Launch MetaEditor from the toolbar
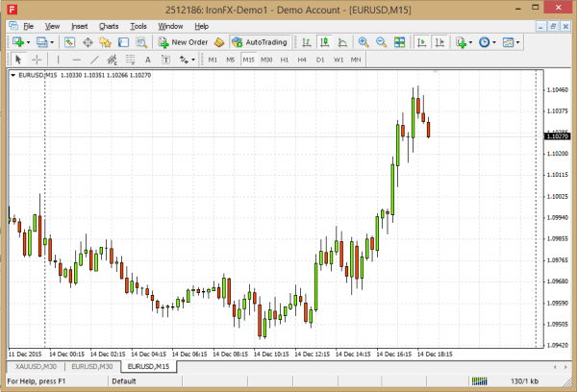This screenshot has height=392, width=577. point(219,42)
